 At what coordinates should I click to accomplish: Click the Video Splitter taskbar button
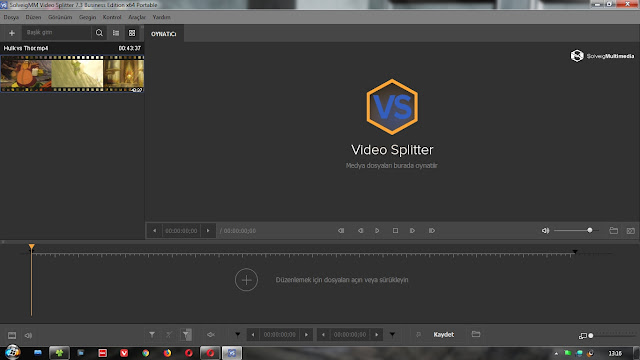pyautogui.click(x=232, y=353)
